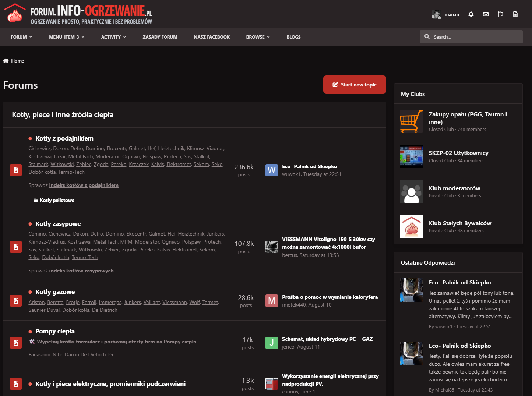Open ZASADY FORUM menu item

click(x=160, y=37)
